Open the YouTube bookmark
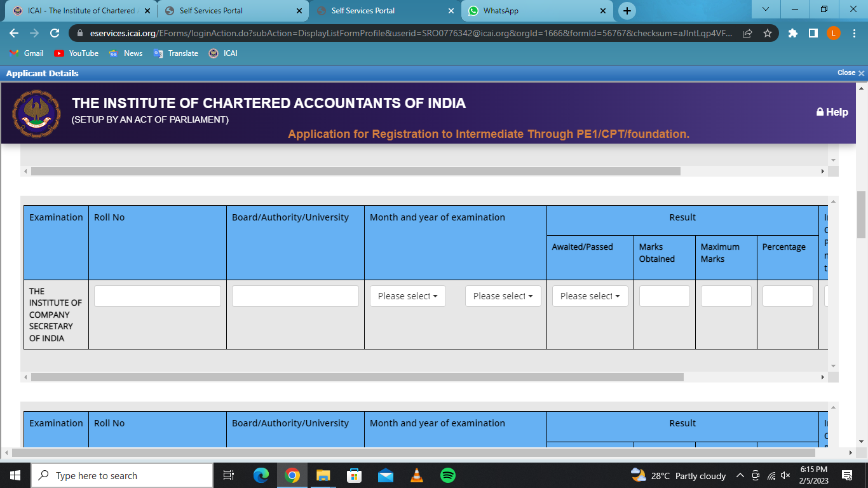Screen dimensions: 868x488 coord(76,53)
